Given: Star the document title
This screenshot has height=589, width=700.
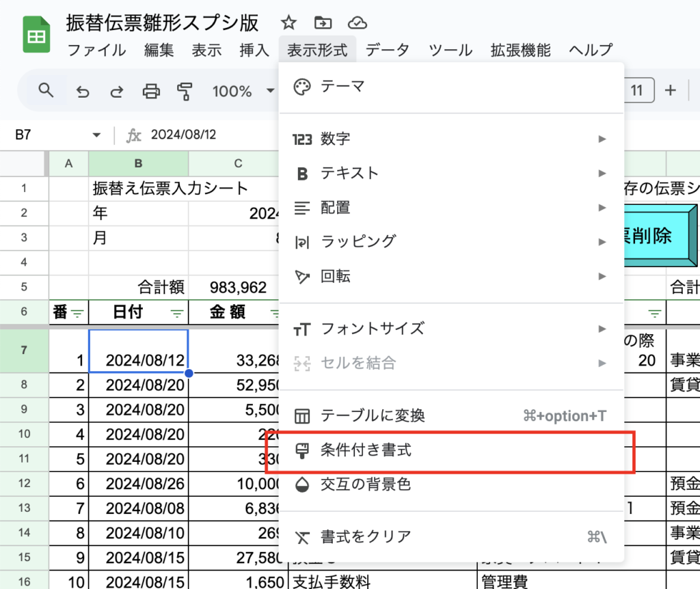Looking at the screenshot, I should 288,23.
